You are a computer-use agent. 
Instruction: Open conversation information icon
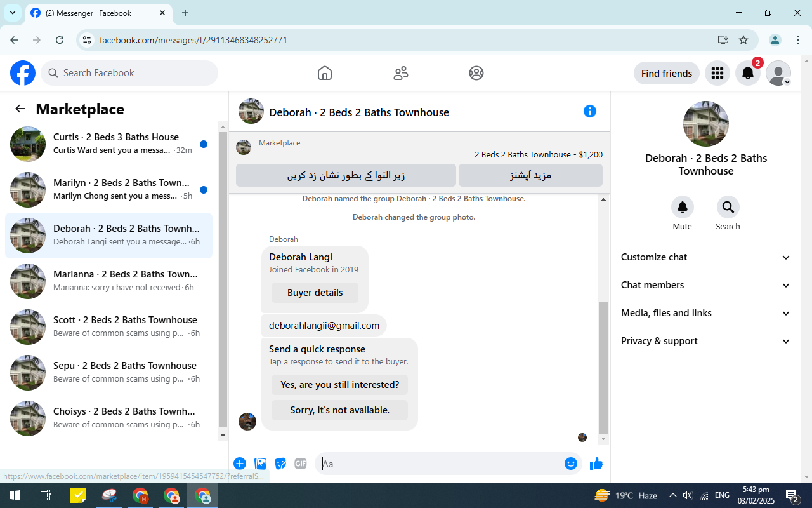click(x=590, y=112)
